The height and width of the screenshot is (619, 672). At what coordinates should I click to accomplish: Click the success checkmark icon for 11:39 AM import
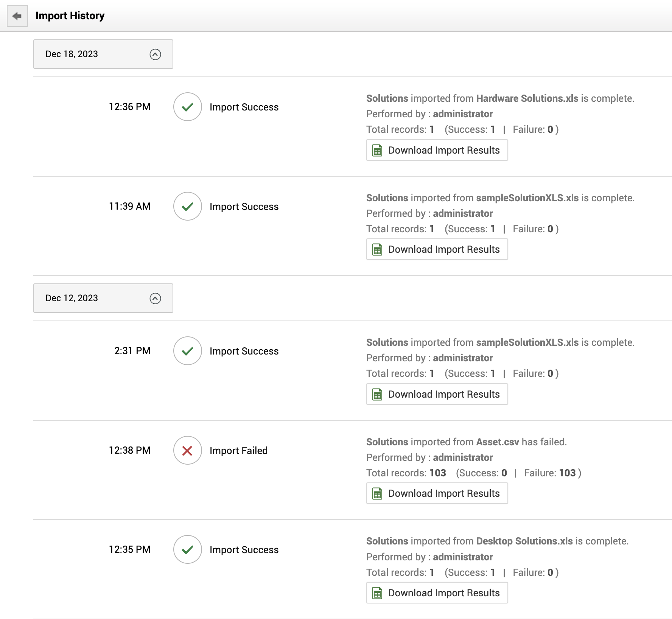[187, 207]
